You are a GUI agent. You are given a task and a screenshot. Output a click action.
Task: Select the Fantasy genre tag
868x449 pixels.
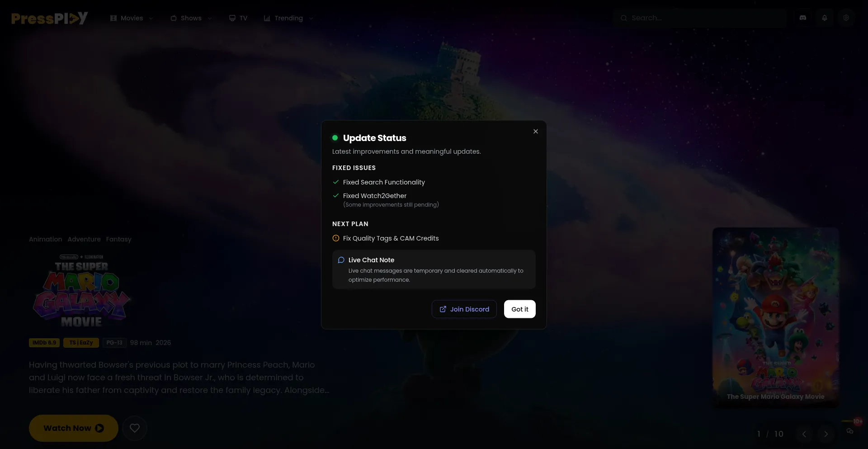[119, 239]
